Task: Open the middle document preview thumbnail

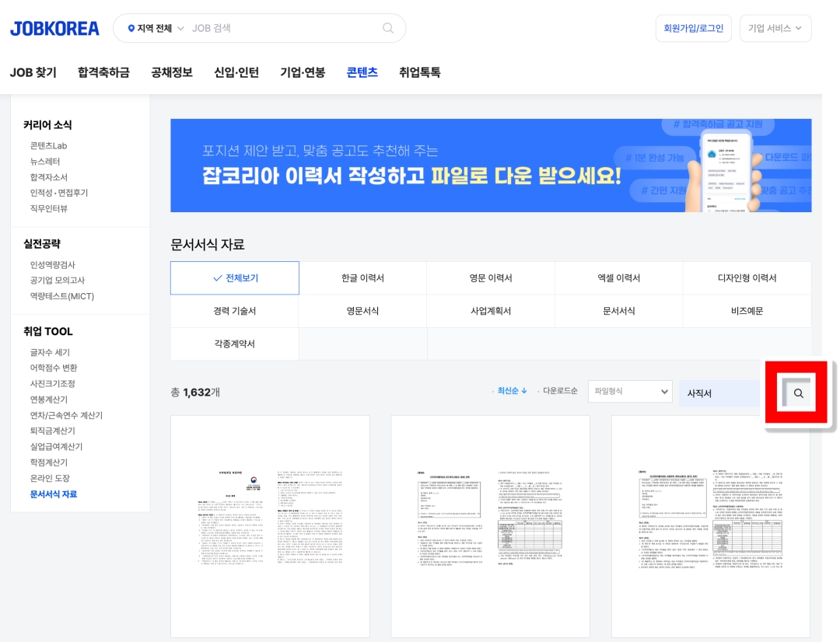Action: (490, 526)
